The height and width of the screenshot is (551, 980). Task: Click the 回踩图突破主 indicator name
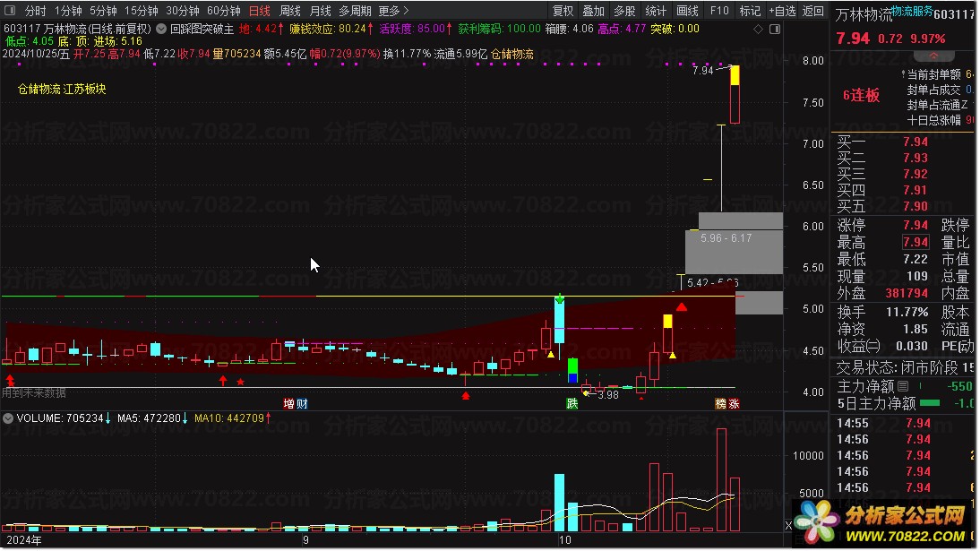point(202,29)
